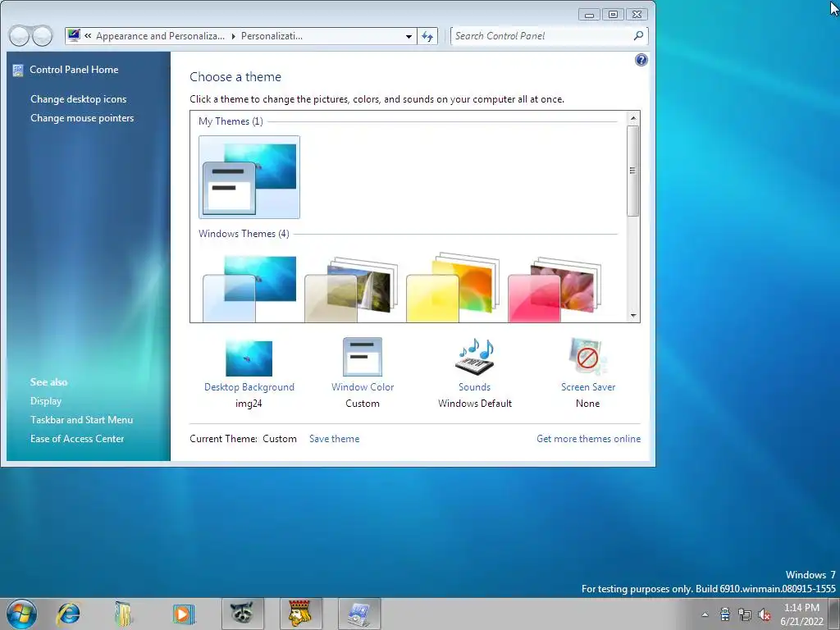Open Windows Media Player taskbar icon
Screen dimensions: 840x630
(x=183, y=614)
